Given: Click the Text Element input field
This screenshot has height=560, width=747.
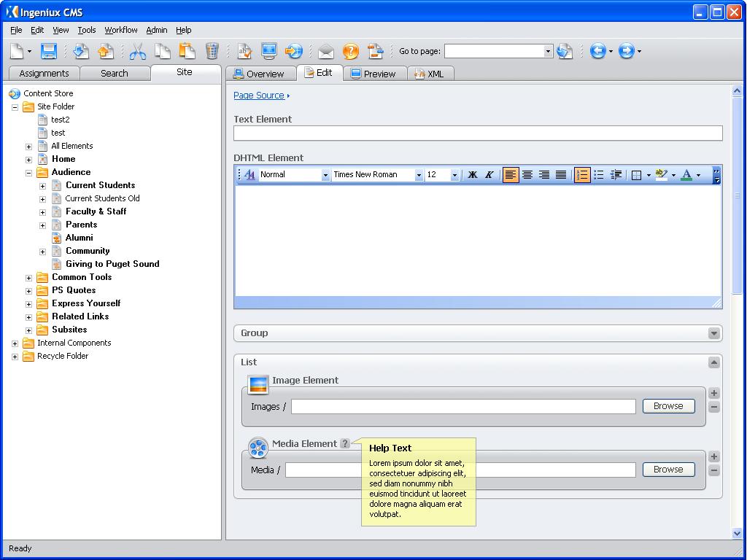Looking at the screenshot, I should point(478,133).
